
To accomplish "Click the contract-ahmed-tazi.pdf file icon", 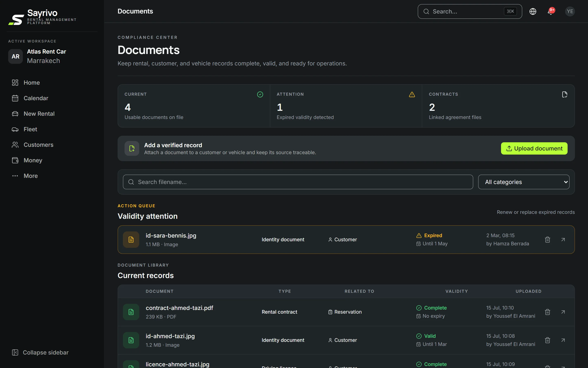I will (x=131, y=312).
